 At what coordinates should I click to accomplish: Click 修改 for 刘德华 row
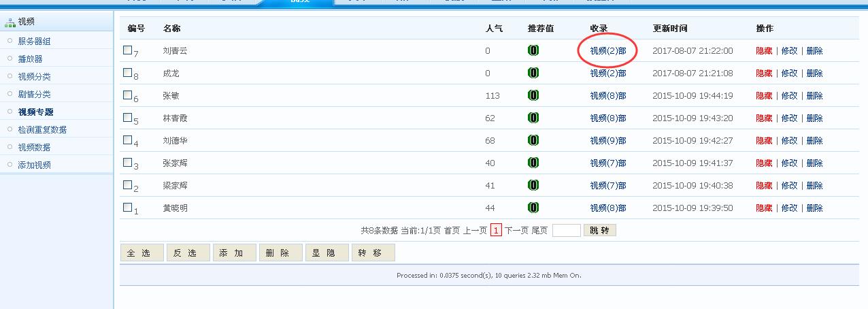click(789, 141)
